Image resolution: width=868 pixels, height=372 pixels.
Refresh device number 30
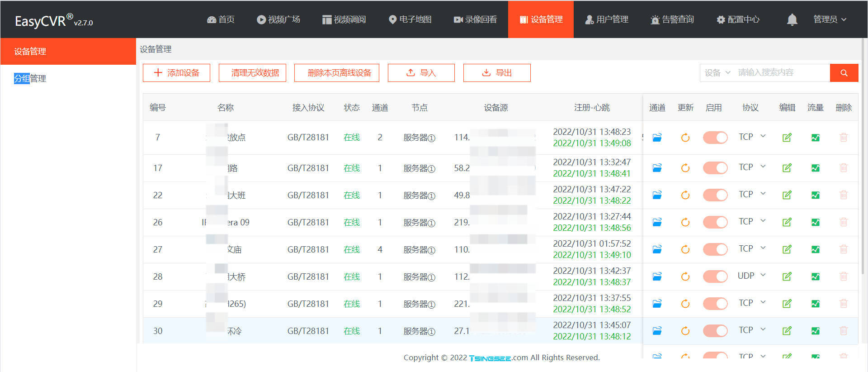click(x=685, y=331)
